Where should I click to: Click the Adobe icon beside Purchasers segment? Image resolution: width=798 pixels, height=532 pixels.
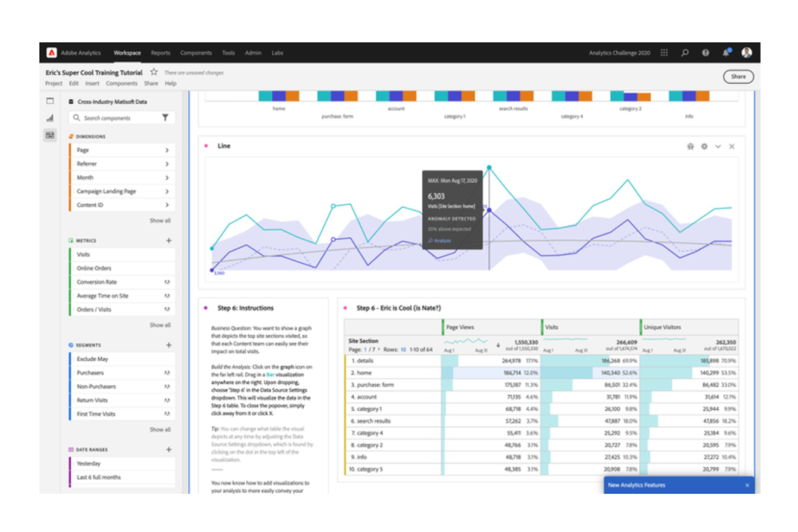point(167,372)
